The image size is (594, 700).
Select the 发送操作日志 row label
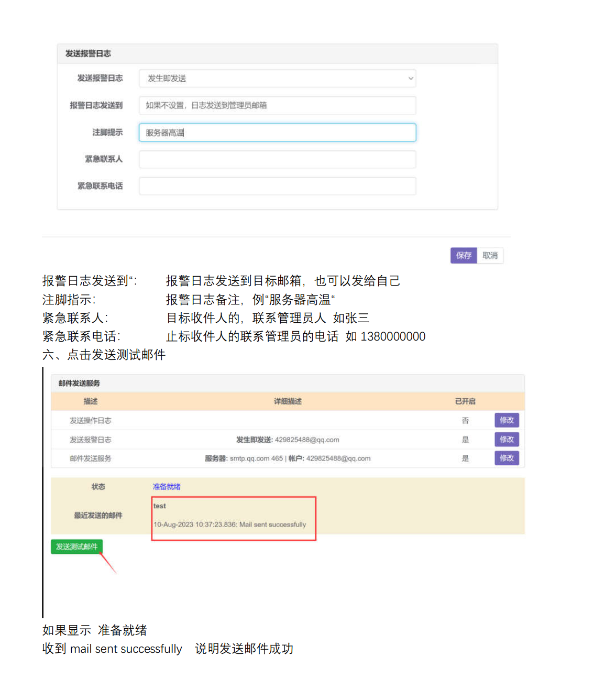pos(91,420)
